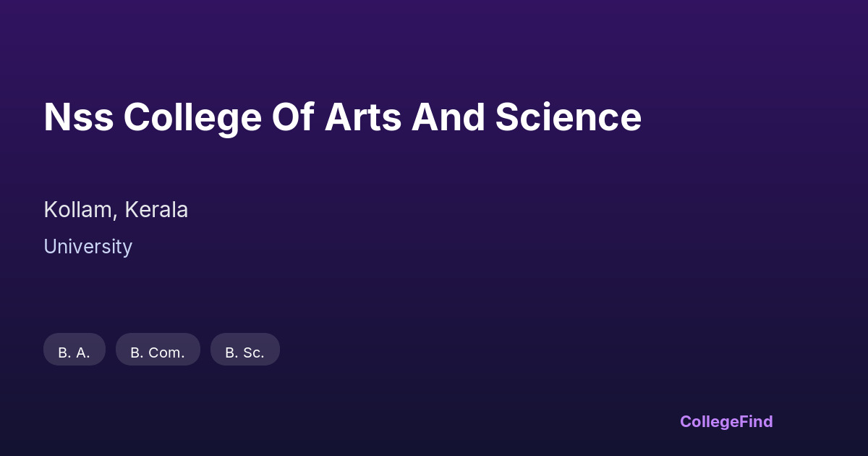Click the letters Com. in the second chip
Viewport: 868px width, 456px height.
166,353
